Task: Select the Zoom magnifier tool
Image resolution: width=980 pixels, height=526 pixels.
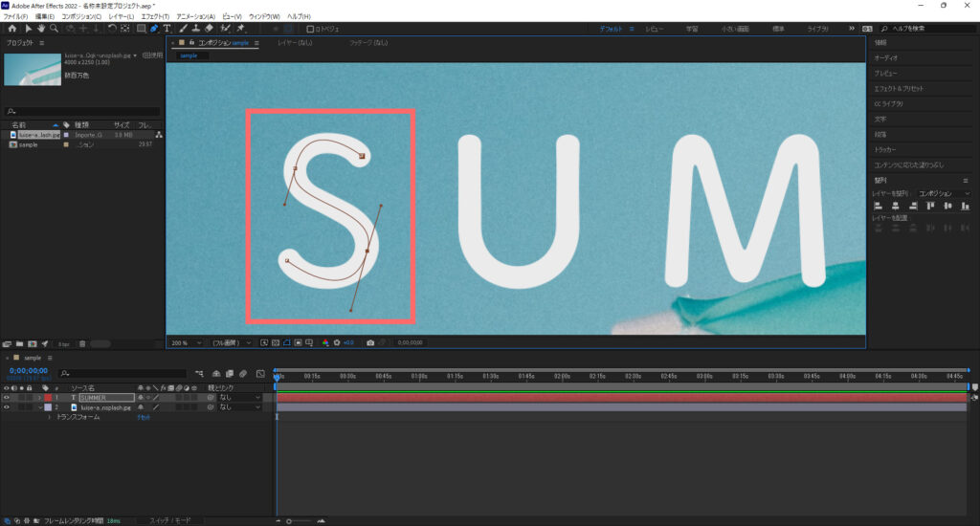Action: [x=54, y=29]
